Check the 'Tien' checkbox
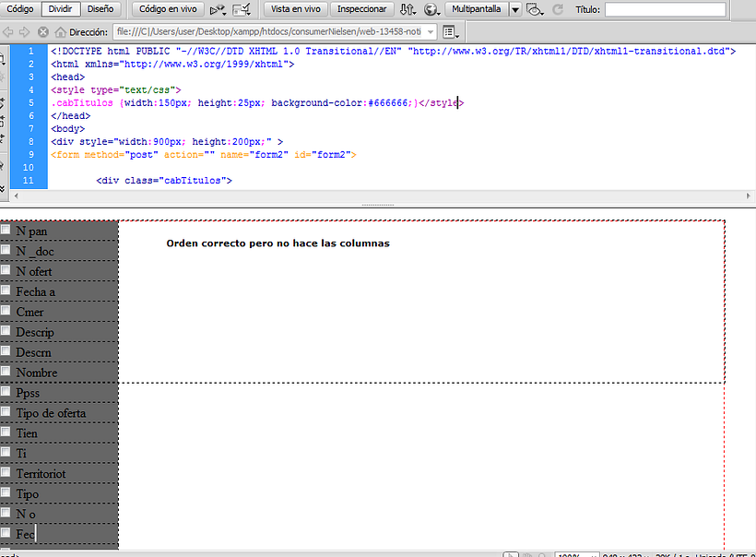756x557 pixels. 6,432
